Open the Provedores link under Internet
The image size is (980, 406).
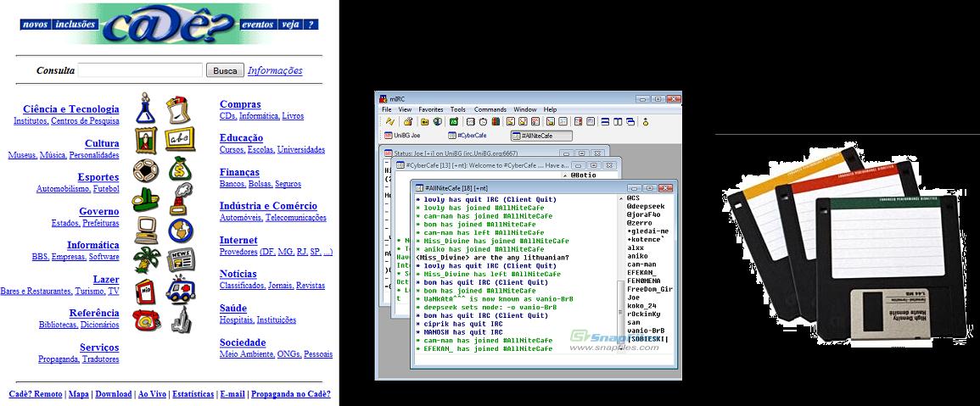click(238, 252)
